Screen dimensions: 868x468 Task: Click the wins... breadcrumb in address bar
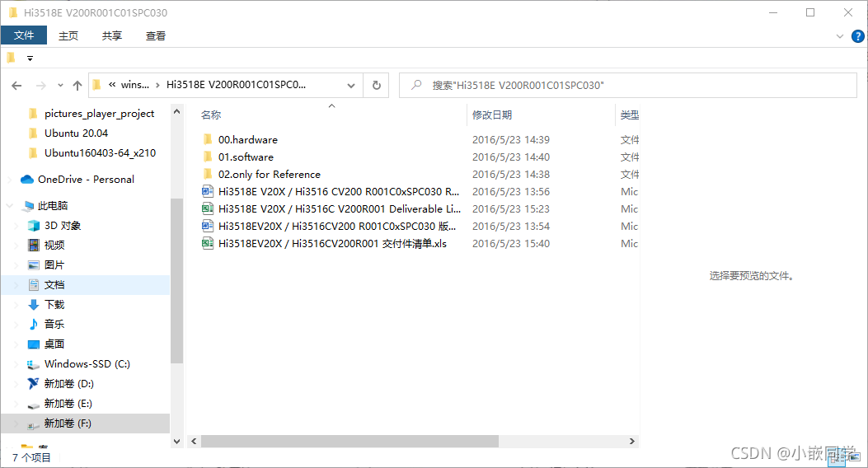(x=135, y=85)
